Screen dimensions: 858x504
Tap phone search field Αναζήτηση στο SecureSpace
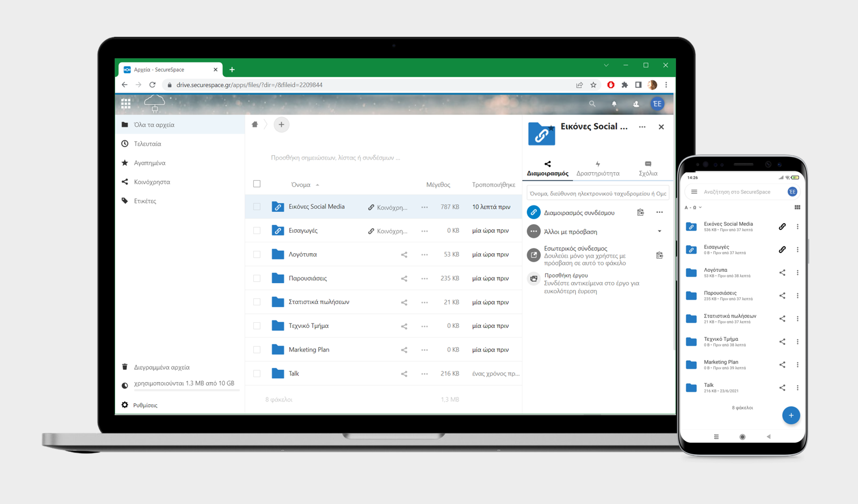(737, 192)
